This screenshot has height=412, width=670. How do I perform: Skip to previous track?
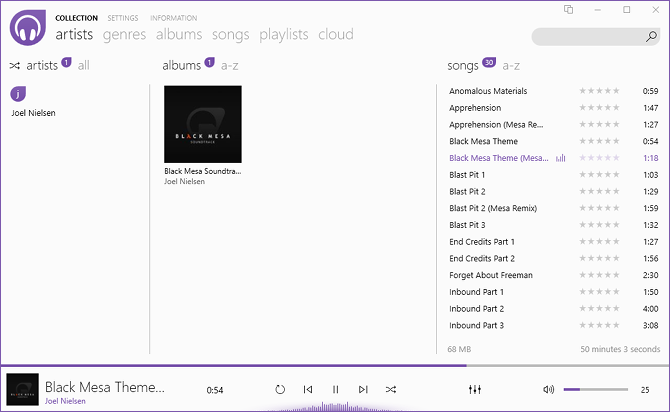(308, 389)
